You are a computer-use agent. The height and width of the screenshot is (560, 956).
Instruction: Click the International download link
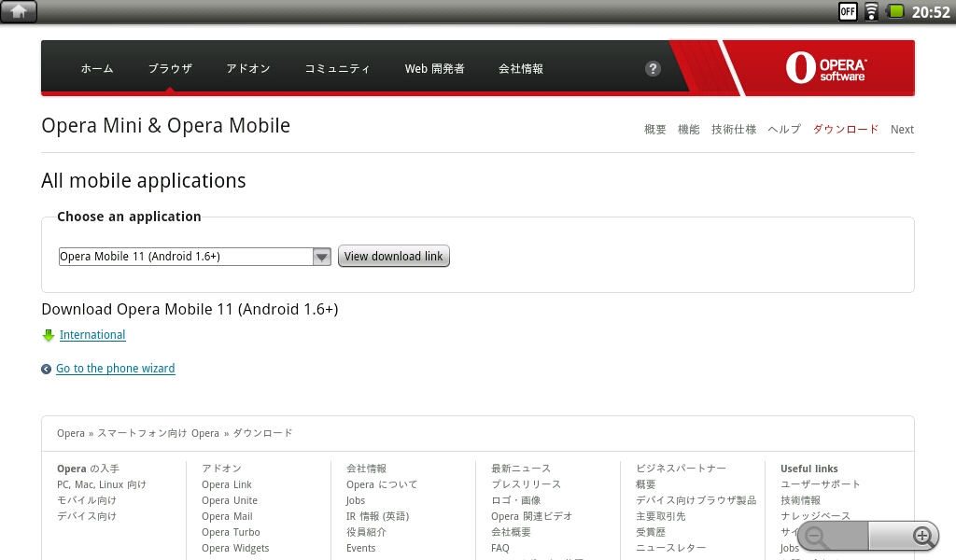click(92, 334)
